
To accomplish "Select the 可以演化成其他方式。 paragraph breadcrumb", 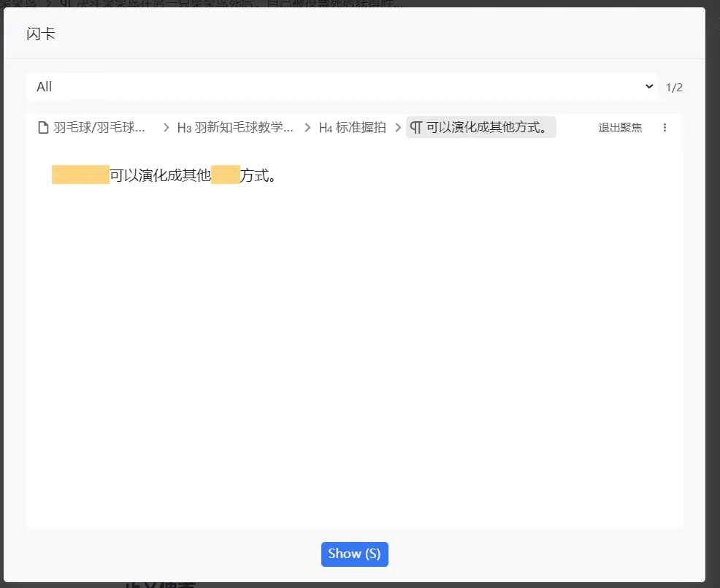I will [480, 127].
